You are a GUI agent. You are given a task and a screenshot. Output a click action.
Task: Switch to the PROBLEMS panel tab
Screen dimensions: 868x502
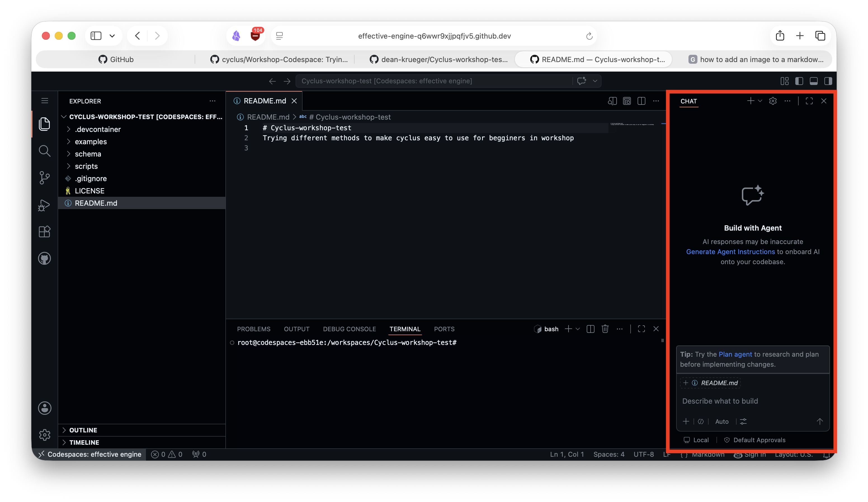[254, 329]
